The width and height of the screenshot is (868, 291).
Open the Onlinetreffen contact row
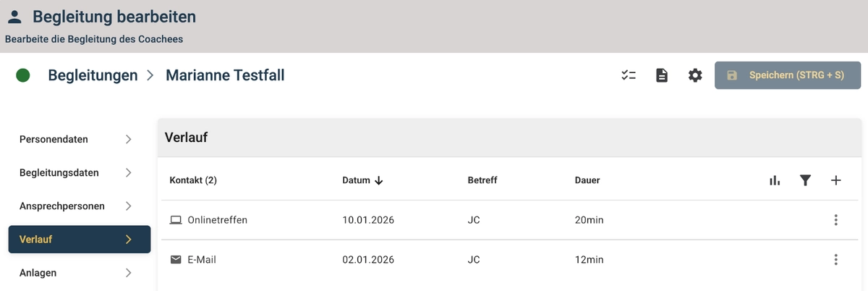(x=217, y=220)
